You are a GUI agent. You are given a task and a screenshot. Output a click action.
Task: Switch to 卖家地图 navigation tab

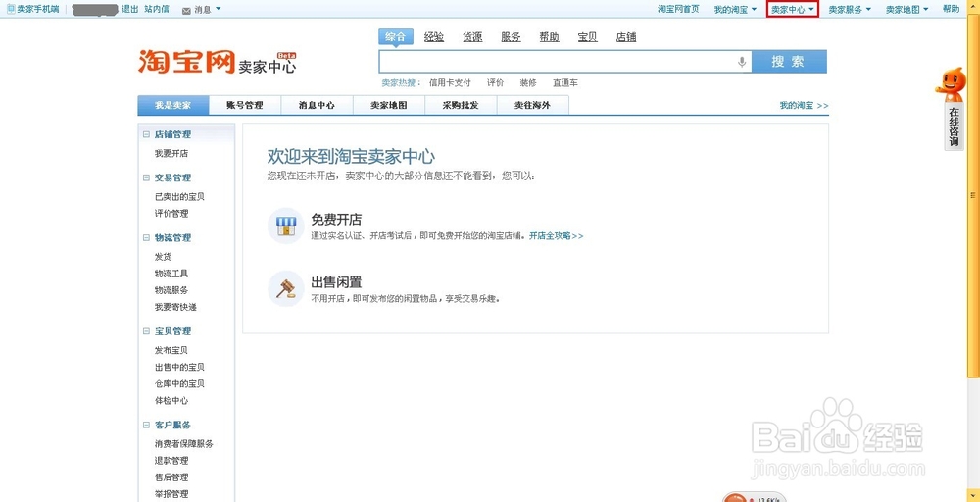pos(389,106)
